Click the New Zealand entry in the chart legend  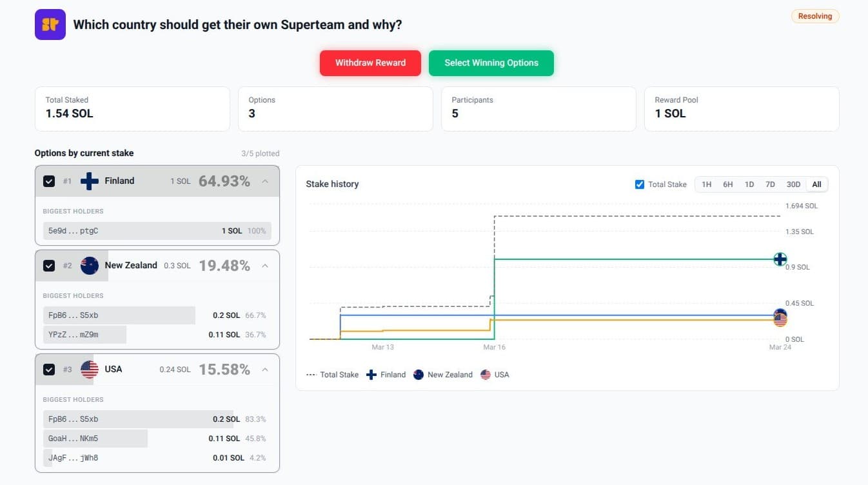point(442,375)
